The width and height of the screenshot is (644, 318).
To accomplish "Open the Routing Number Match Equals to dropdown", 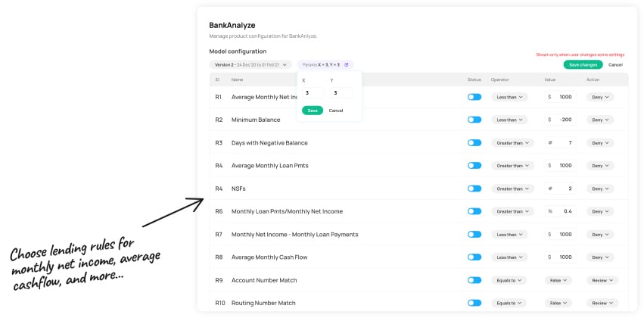I will click(509, 303).
